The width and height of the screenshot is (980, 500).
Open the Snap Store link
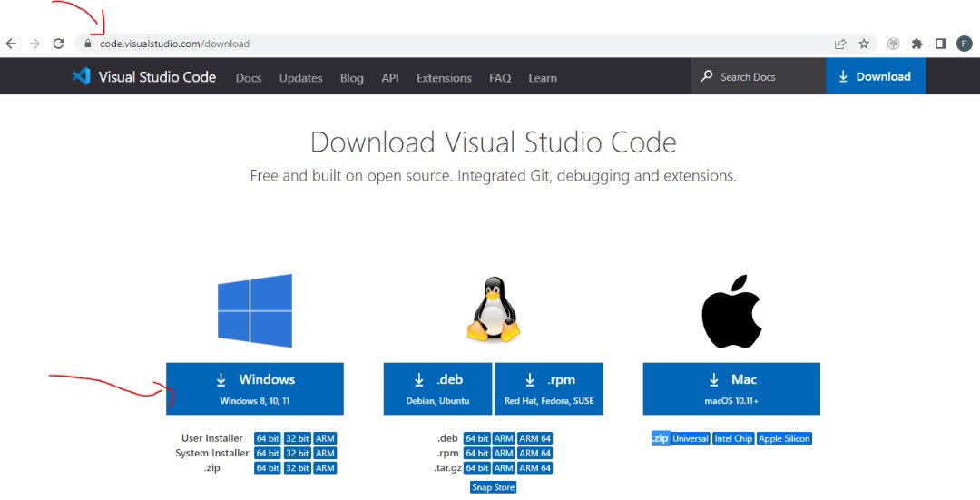tap(493, 487)
